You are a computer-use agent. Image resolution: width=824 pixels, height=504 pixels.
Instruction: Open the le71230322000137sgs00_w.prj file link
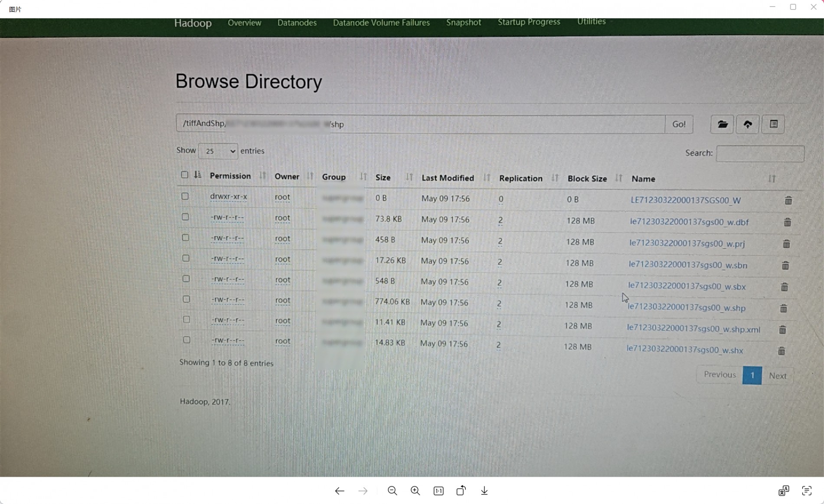click(x=687, y=244)
